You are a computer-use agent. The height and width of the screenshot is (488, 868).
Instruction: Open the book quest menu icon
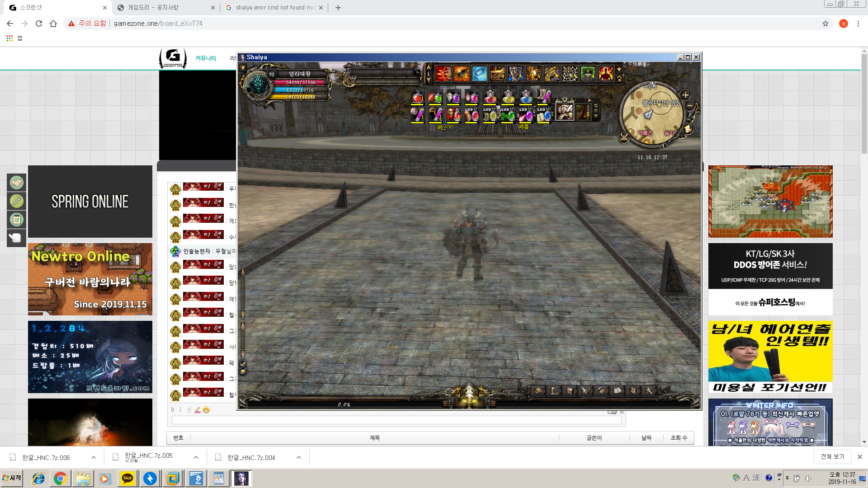(x=618, y=391)
